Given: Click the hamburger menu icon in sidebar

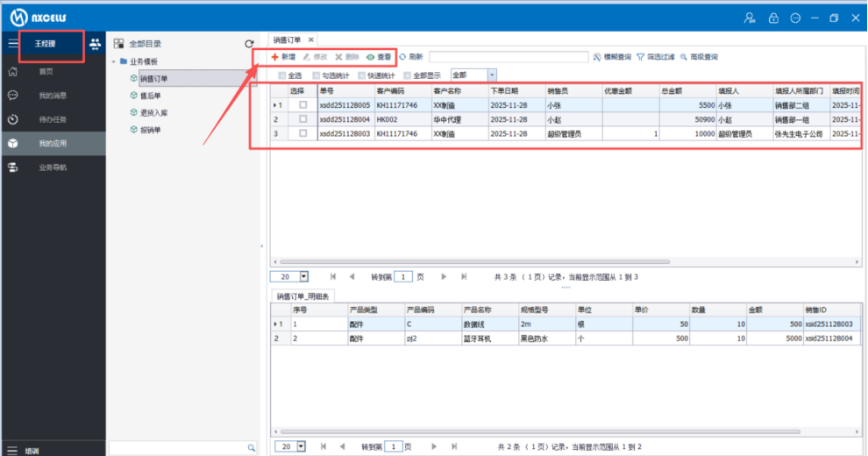Looking at the screenshot, I should point(13,43).
